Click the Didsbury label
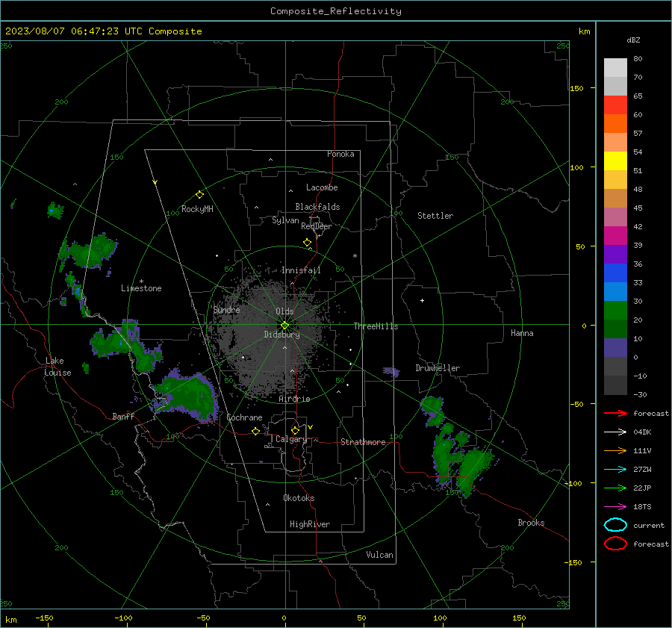This screenshot has width=672, height=628. click(x=281, y=335)
